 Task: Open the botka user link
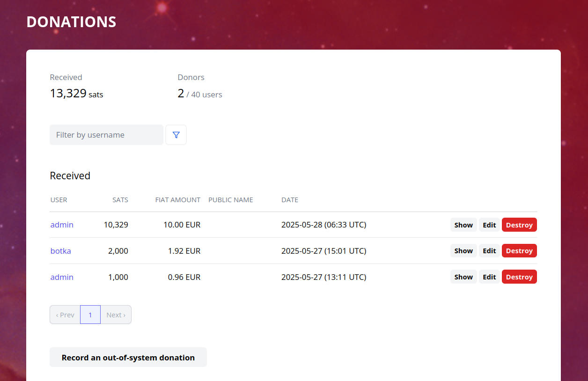61,251
